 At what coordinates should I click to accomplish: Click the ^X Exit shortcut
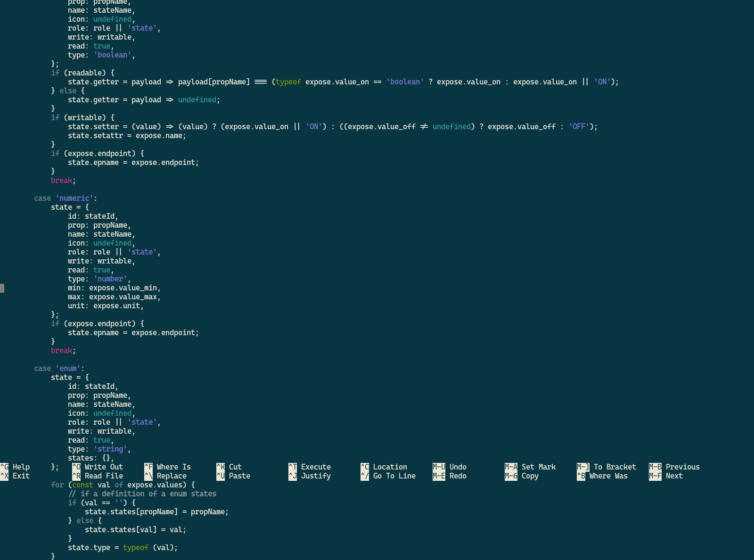(x=15, y=476)
